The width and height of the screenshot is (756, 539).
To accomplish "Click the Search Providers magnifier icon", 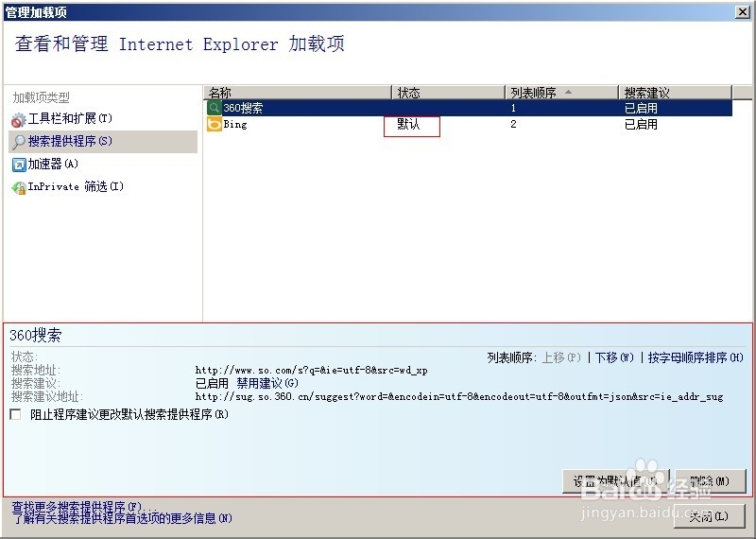I will (19, 142).
